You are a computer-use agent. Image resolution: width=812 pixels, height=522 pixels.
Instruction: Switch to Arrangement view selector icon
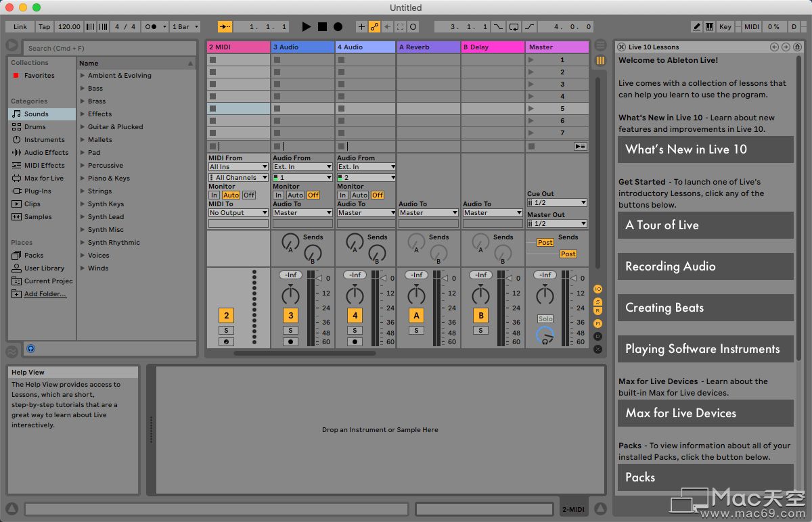pos(600,45)
